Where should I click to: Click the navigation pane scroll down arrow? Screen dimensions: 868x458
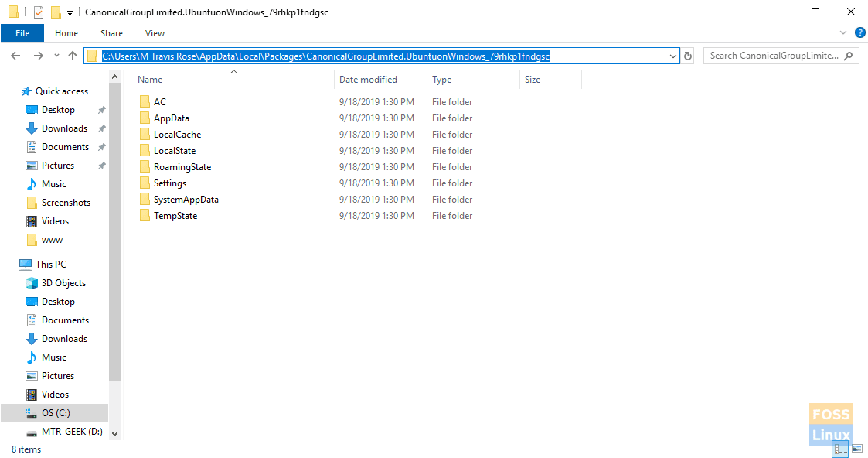coord(114,434)
